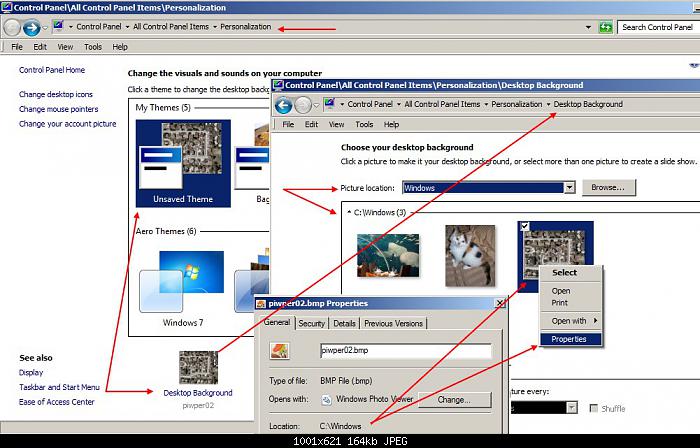
Task: Click Desktop Background icon above piwper02 label
Action: pyautogui.click(x=198, y=367)
